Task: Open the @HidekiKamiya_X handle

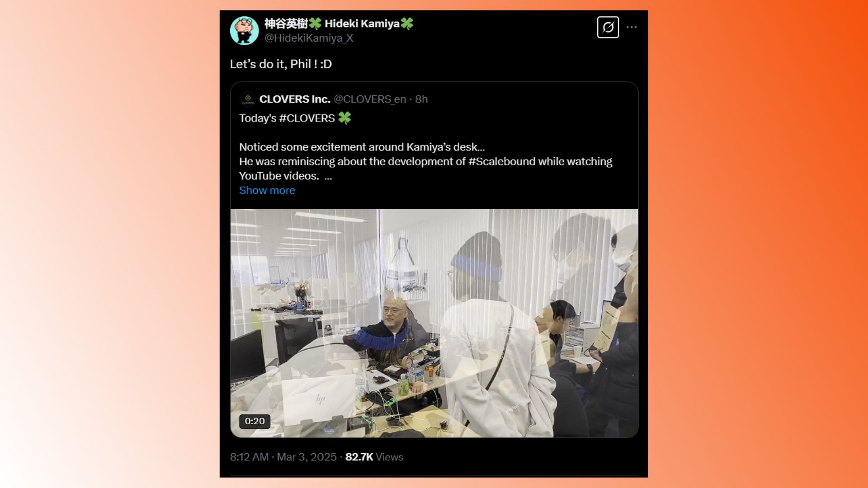Action: tap(309, 38)
